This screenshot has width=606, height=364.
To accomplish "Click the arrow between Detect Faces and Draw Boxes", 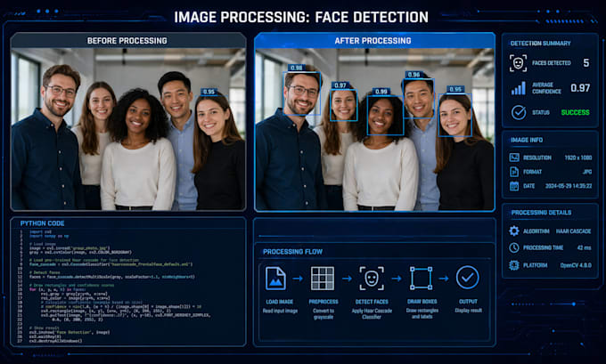I will coord(397,279).
